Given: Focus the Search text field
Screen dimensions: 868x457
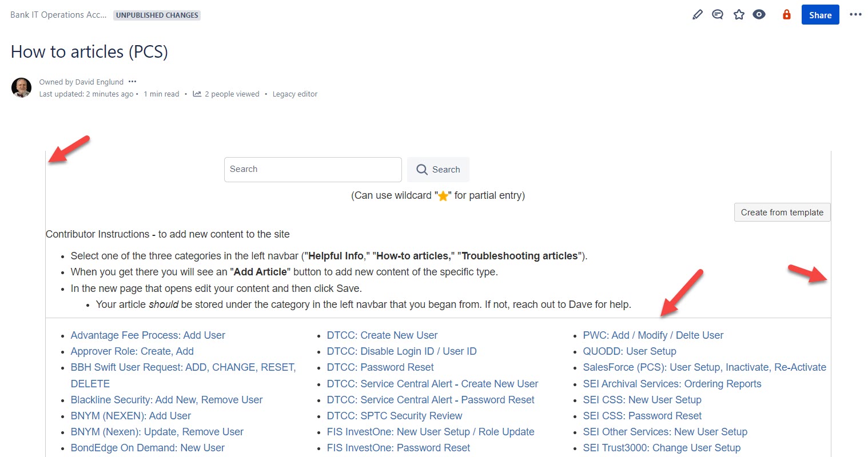Looking at the screenshot, I should pos(313,170).
